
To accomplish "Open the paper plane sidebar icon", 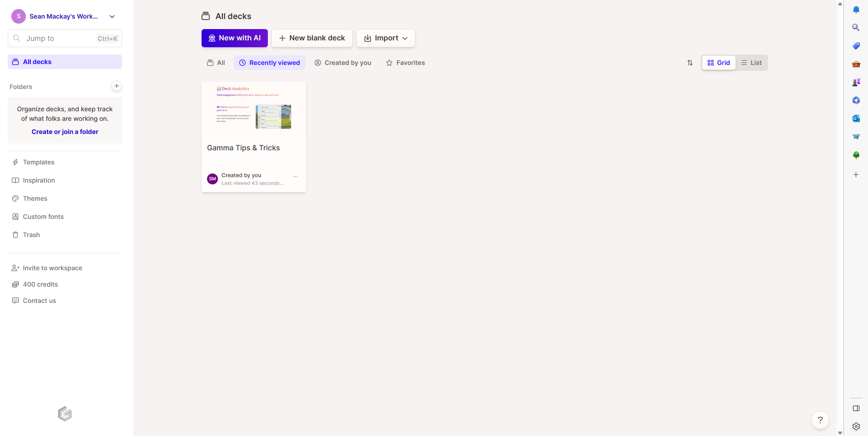I will [x=856, y=137].
